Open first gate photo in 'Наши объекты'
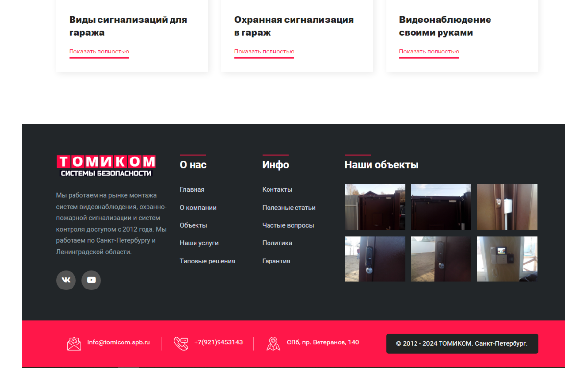Screen dimensions: 588x368 375,207
